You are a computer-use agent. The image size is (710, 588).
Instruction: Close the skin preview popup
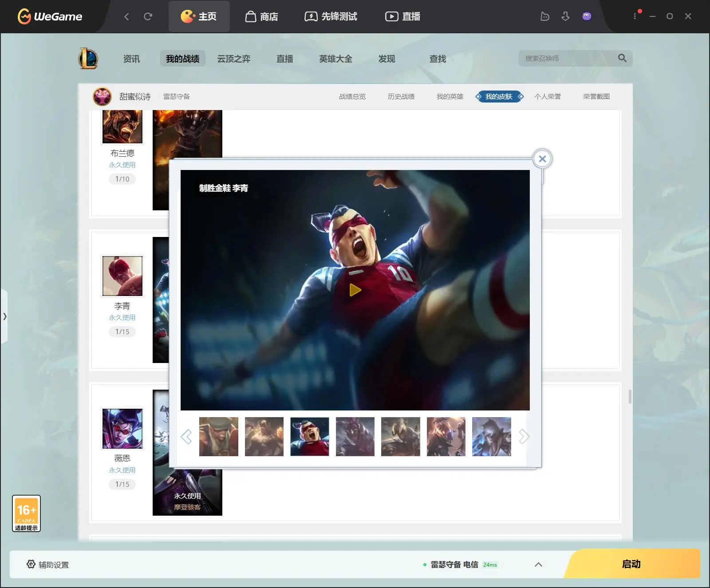542,159
